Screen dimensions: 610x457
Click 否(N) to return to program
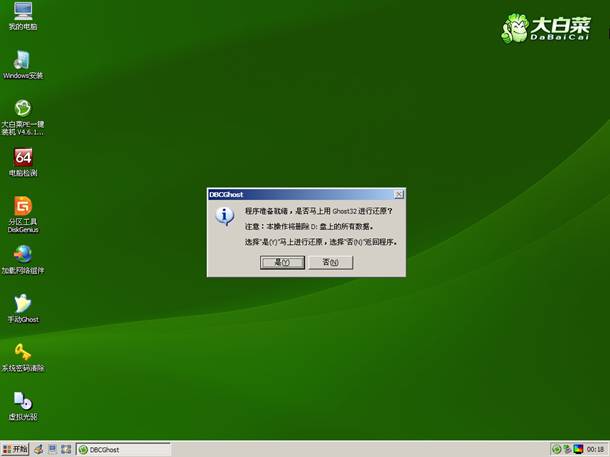coord(330,262)
